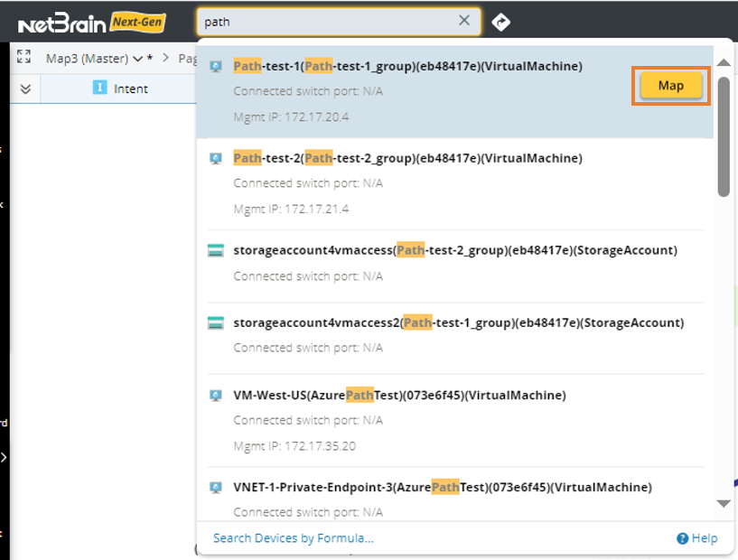738x560 pixels.
Task: Click the results list scrollbar thumb
Action: point(724,135)
